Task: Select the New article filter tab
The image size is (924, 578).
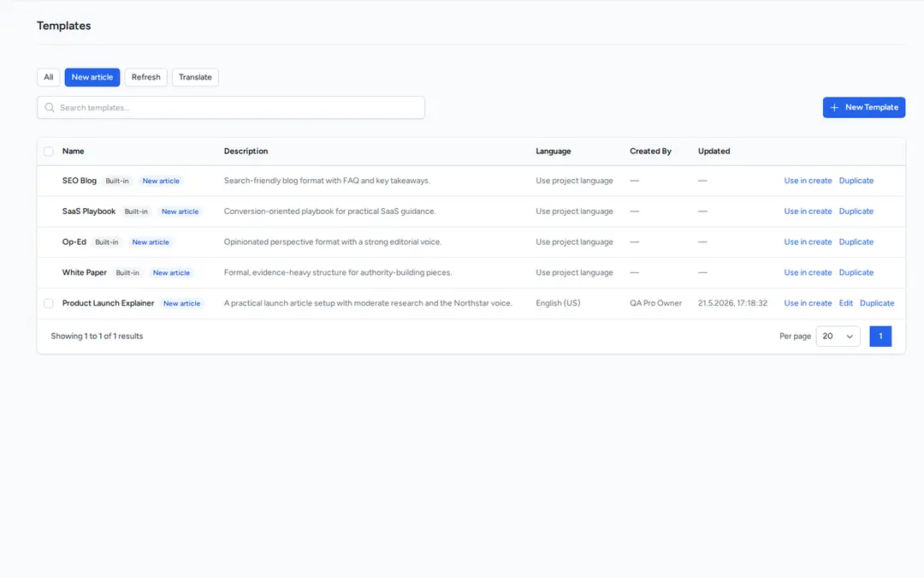Action: (x=92, y=77)
